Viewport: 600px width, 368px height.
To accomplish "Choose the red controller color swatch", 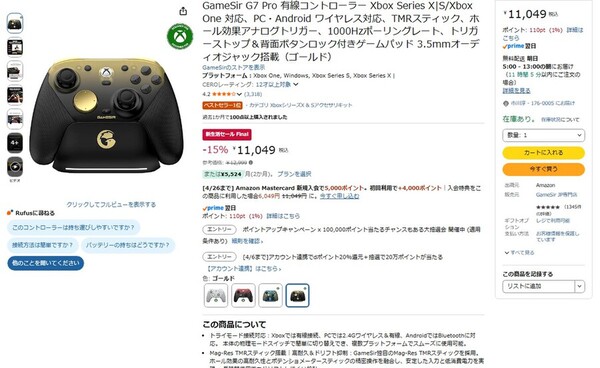I will coord(243,295).
